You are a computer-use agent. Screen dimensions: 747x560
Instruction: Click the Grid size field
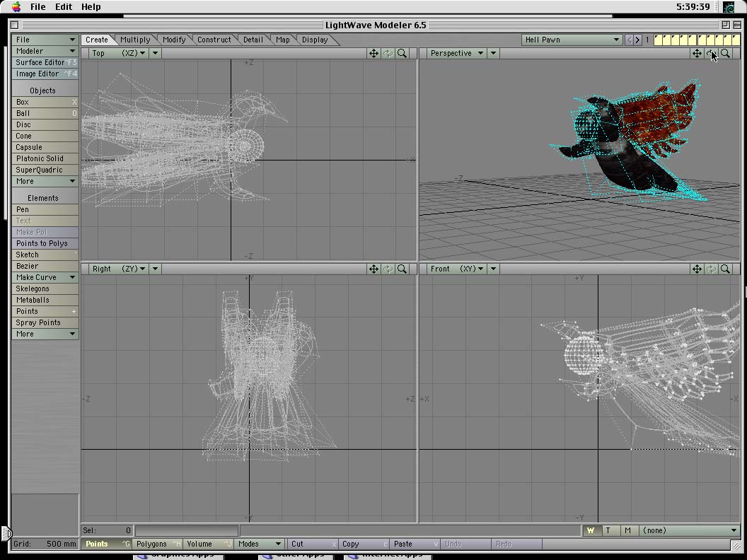pos(45,544)
